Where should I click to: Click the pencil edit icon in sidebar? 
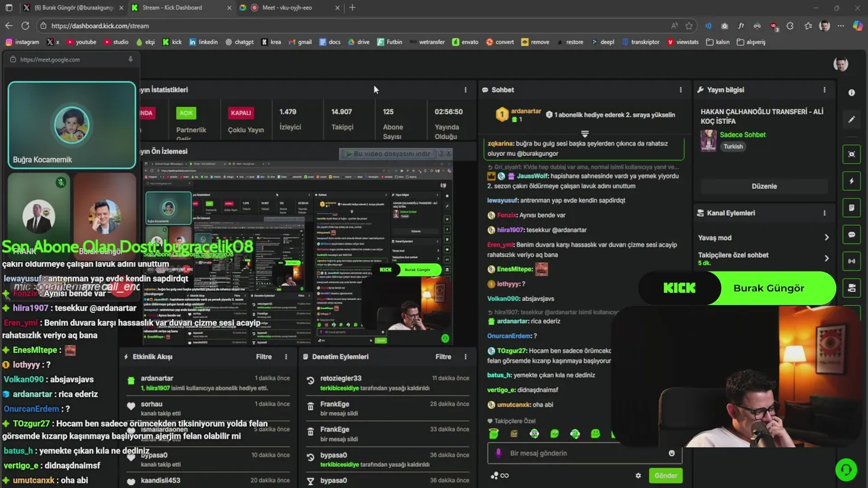pos(852,119)
